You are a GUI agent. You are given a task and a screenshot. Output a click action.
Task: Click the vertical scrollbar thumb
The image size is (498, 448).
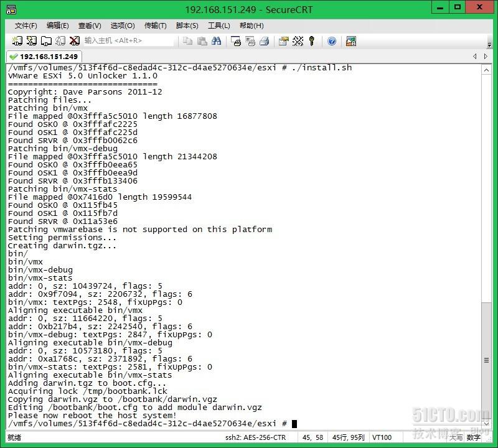click(x=486, y=360)
